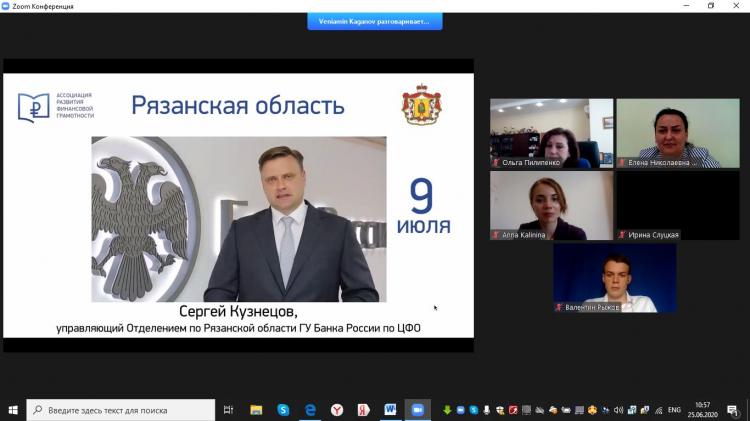Click the green download arrow tray icon
The image size is (750, 421).
447,410
